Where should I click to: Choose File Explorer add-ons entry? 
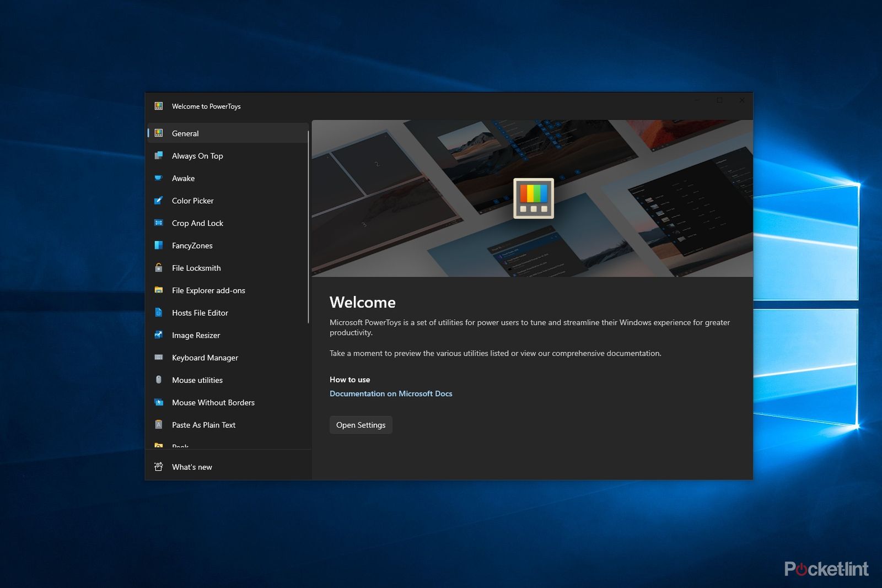pyautogui.click(x=227, y=290)
